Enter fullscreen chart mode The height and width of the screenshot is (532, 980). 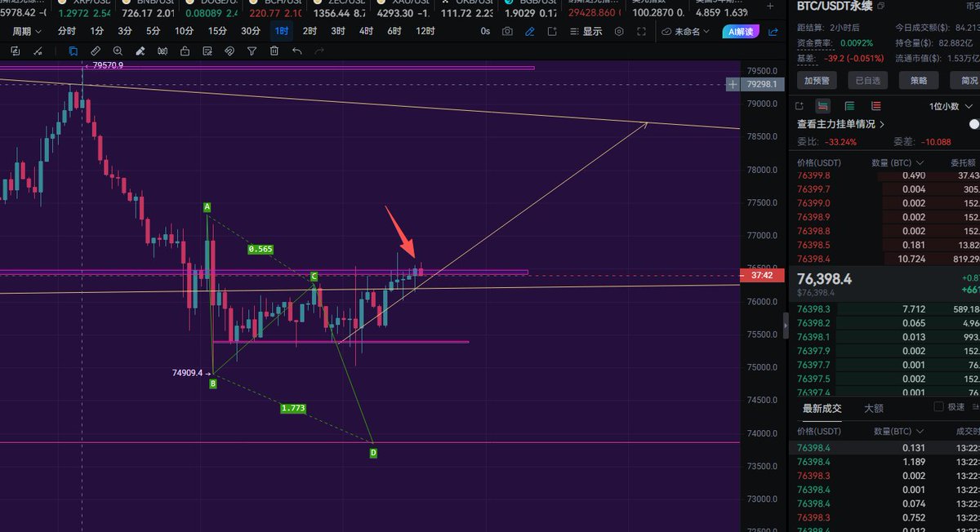click(642, 31)
